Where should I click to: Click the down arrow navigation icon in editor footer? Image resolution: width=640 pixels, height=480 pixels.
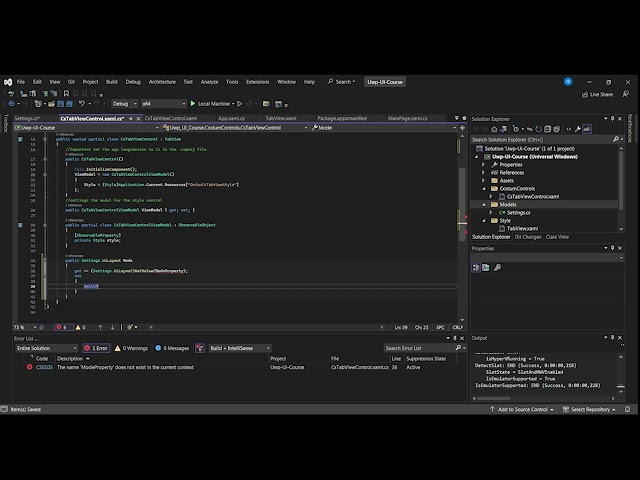tap(112, 327)
